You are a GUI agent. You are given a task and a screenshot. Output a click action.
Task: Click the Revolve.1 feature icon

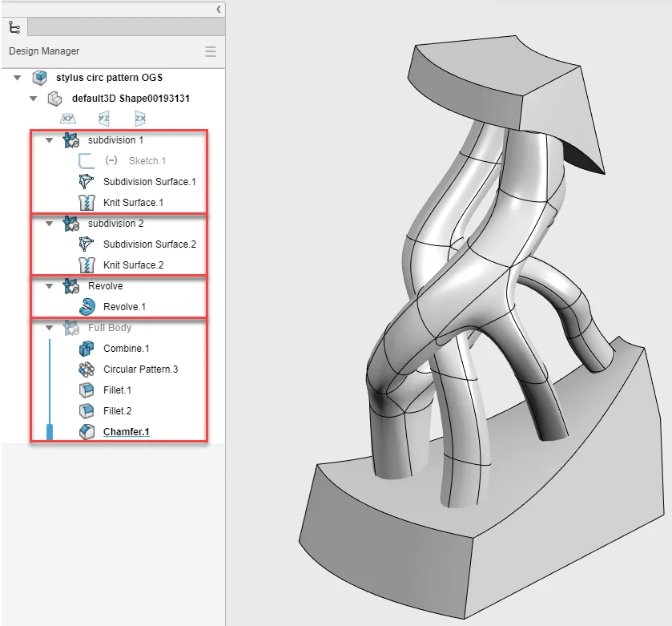tap(87, 307)
